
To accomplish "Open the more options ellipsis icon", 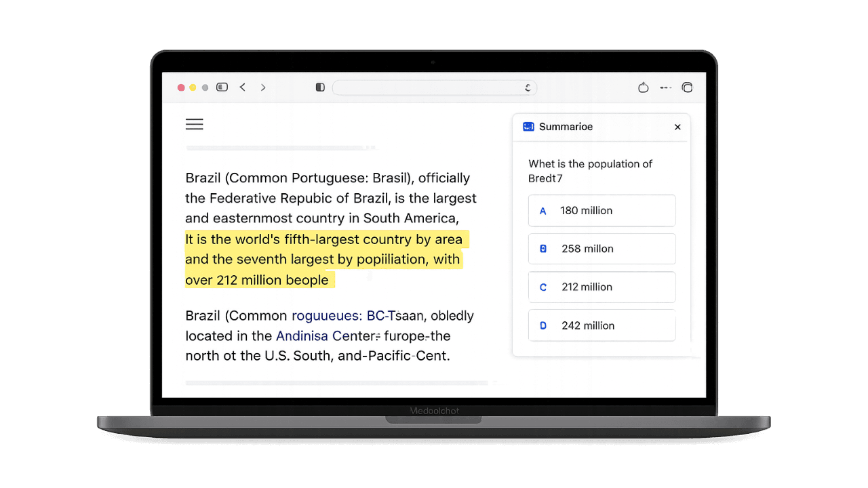I will pyautogui.click(x=666, y=87).
